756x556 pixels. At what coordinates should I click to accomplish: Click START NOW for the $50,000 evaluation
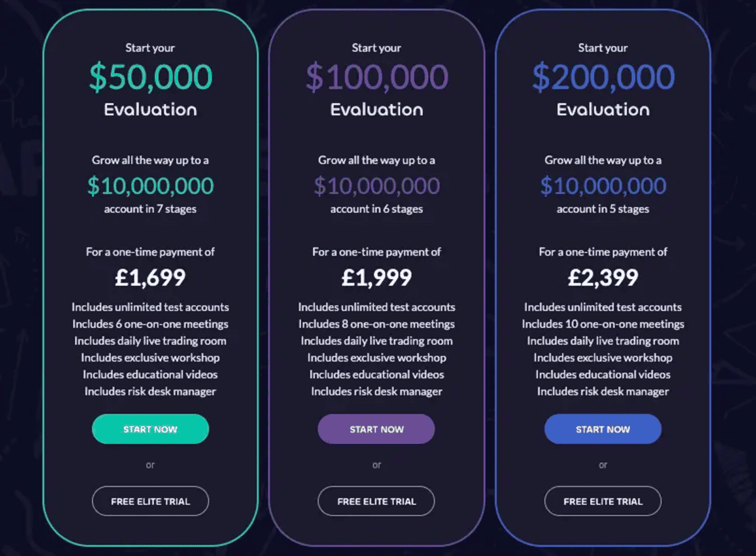pyautogui.click(x=150, y=429)
